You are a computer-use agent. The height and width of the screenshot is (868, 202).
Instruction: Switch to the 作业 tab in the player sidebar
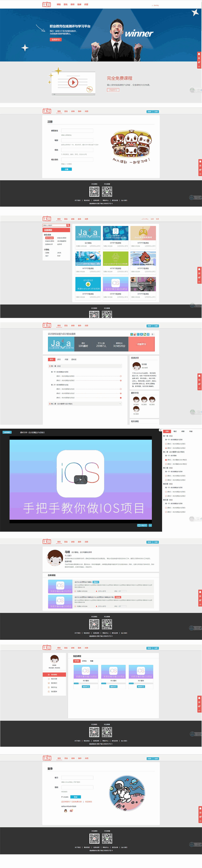click(x=191, y=431)
